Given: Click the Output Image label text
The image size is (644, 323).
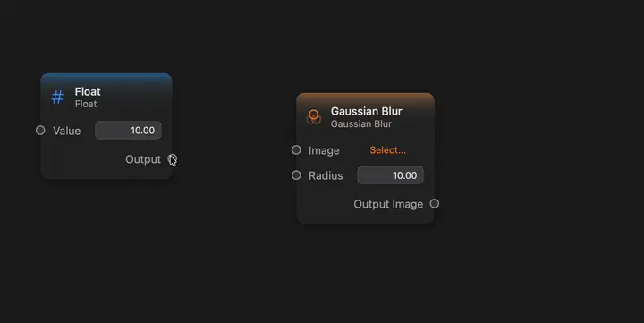Looking at the screenshot, I should pyautogui.click(x=388, y=204).
